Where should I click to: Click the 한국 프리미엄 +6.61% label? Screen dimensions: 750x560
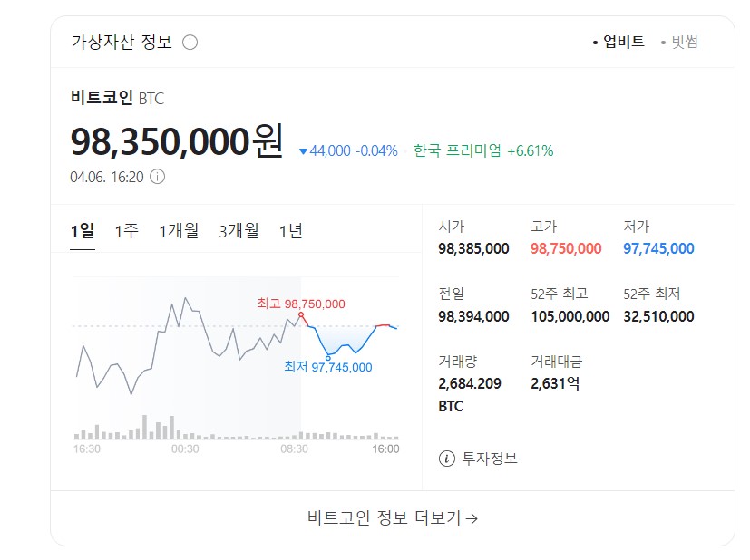click(483, 150)
